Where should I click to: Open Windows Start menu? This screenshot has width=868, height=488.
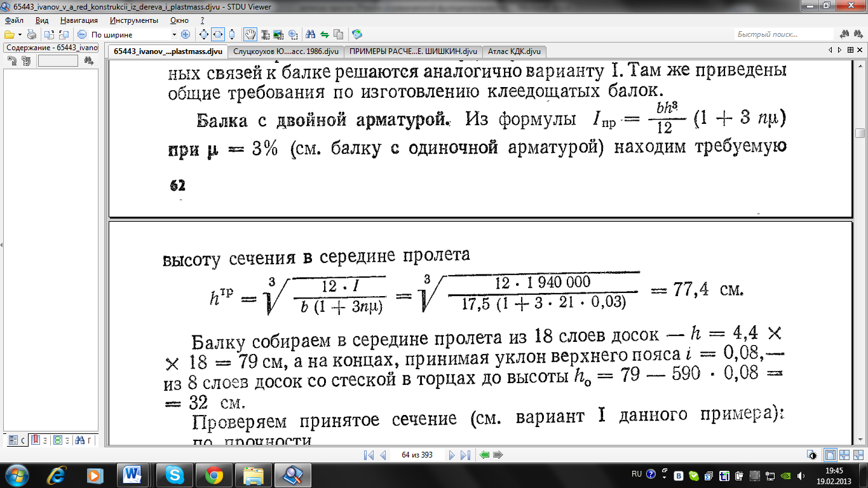(x=15, y=475)
